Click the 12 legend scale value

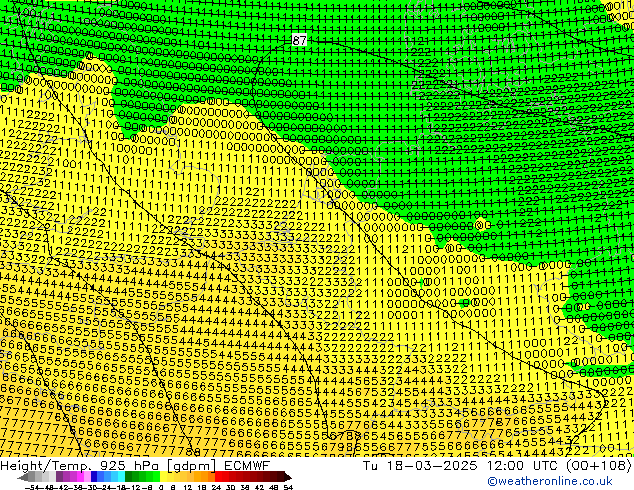point(188,487)
